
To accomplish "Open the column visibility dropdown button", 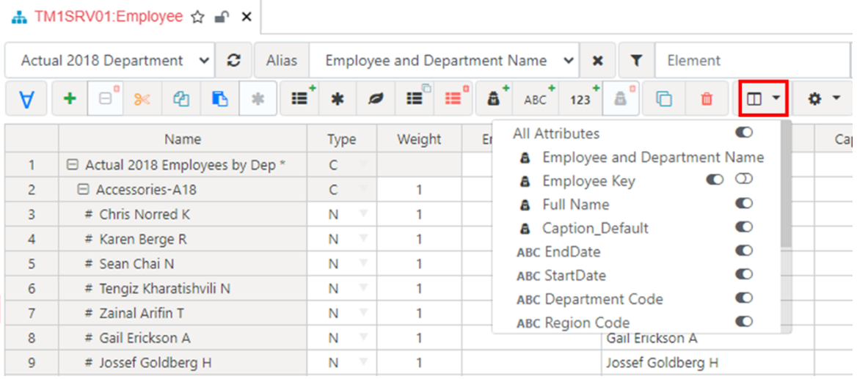I will (x=763, y=98).
